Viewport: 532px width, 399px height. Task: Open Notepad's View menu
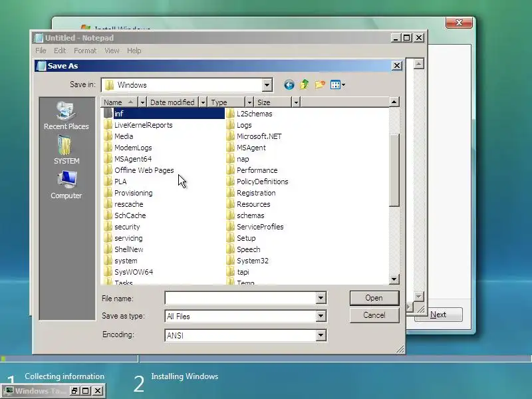112,51
